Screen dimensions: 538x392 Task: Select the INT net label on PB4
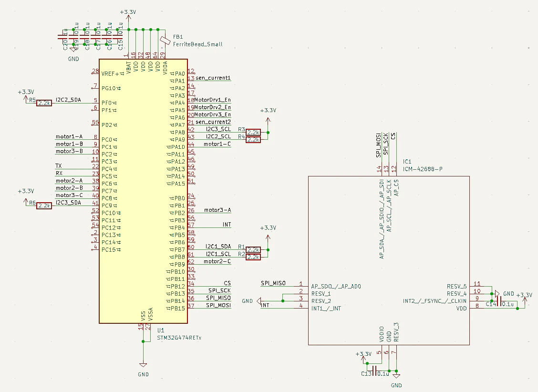[227, 225]
